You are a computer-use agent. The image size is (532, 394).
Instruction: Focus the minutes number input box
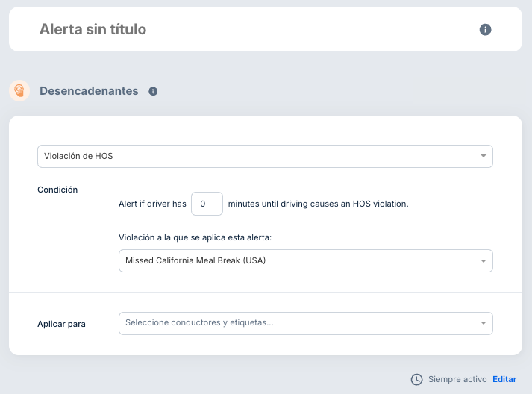click(207, 204)
